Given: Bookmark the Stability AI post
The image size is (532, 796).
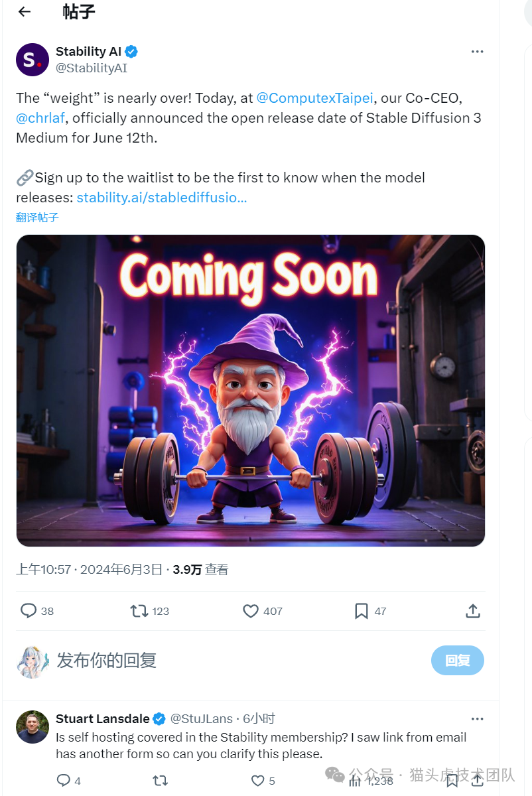Looking at the screenshot, I should [x=362, y=611].
